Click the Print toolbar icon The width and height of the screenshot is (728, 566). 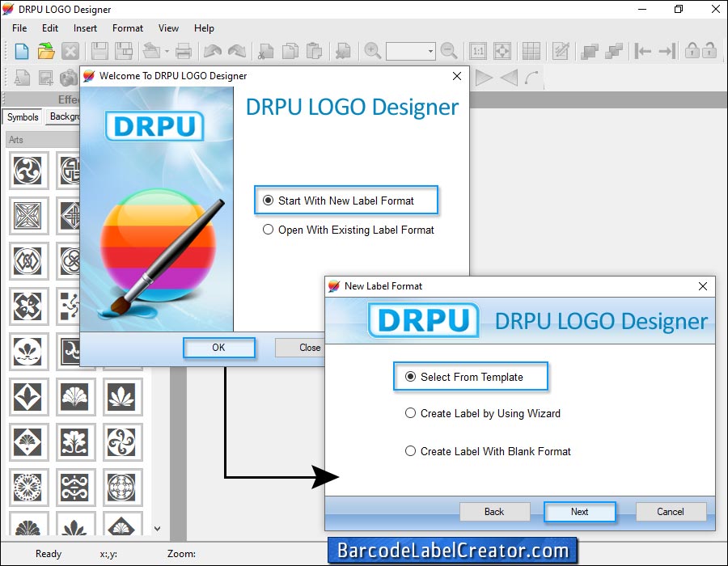(184, 51)
